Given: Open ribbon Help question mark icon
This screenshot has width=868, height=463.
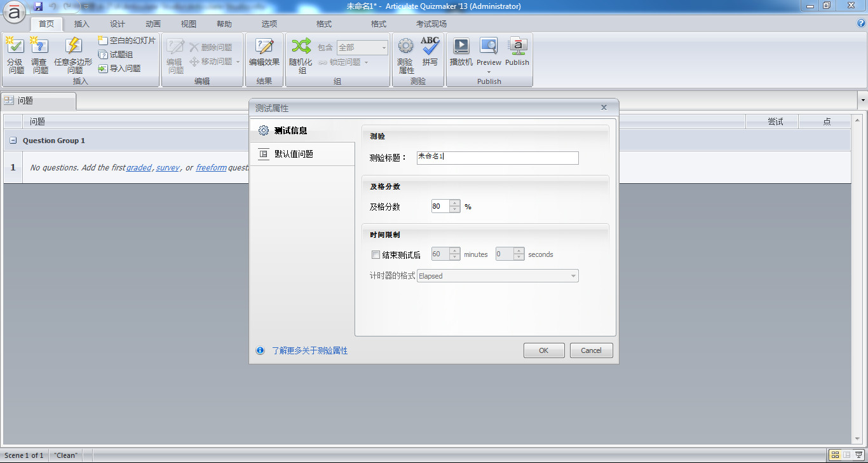Looking at the screenshot, I should 862,24.
